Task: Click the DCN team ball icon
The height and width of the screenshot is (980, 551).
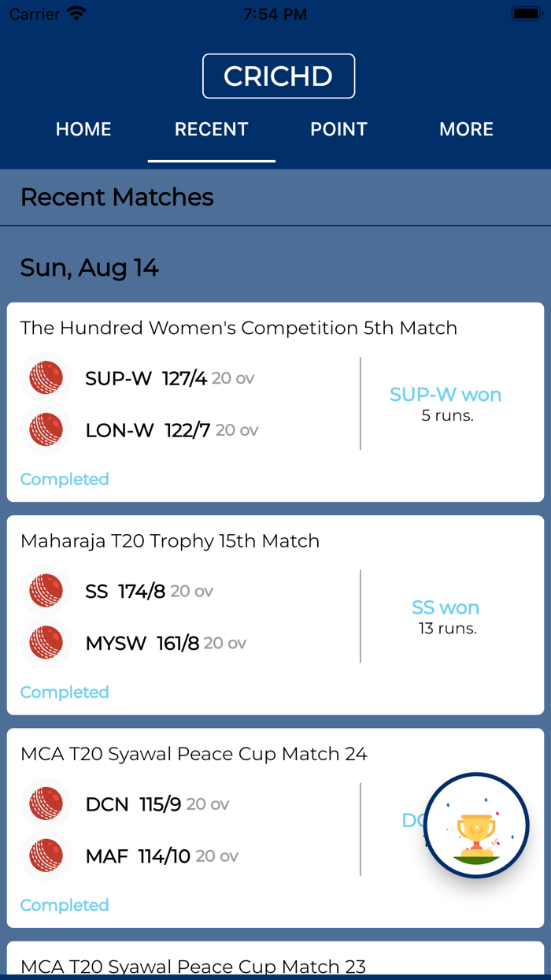Action: click(x=45, y=803)
